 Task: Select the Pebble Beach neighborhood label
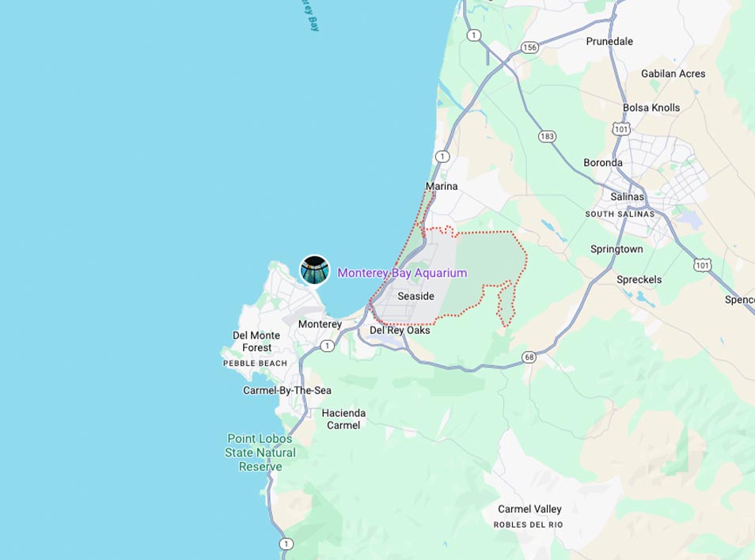pyautogui.click(x=255, y=363)
